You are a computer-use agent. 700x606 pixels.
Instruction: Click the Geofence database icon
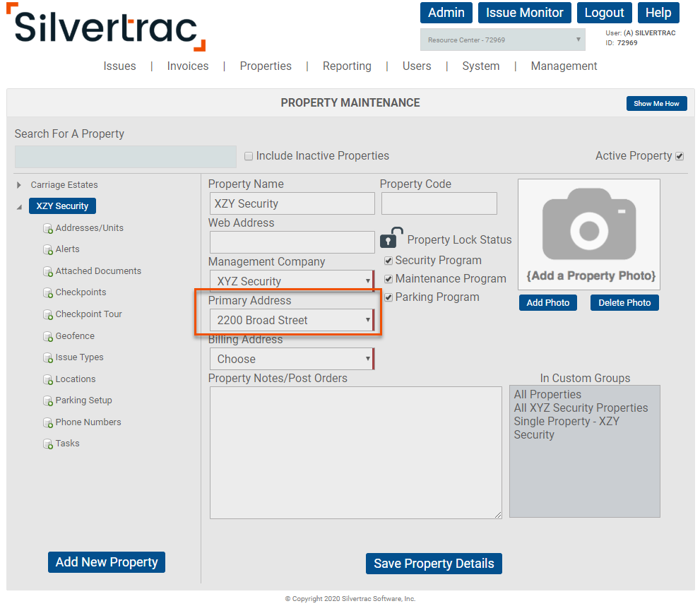[48, 336]
